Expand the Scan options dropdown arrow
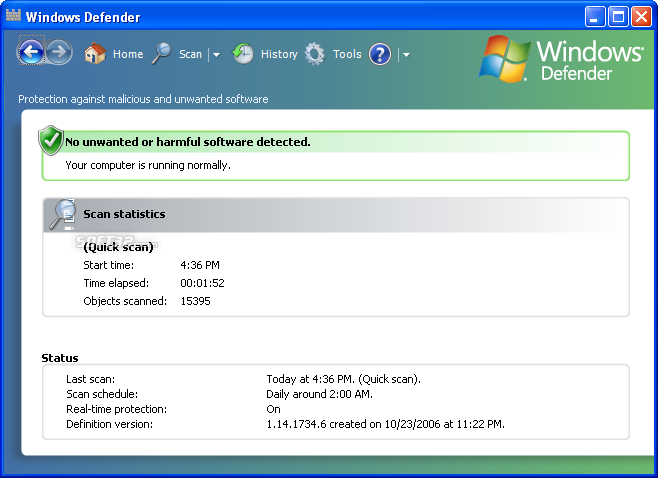The image size is (658, 478). (x=216, y=55)
